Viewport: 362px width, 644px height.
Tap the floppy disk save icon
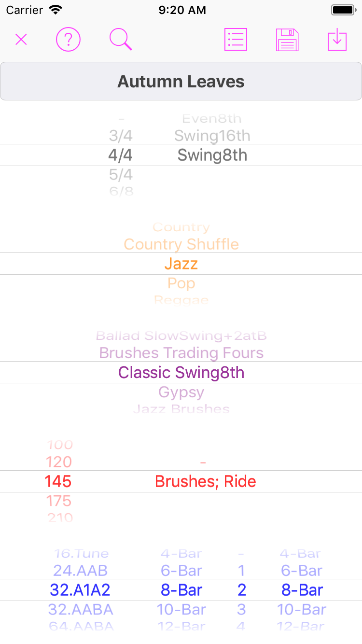(x=287, y=40)
